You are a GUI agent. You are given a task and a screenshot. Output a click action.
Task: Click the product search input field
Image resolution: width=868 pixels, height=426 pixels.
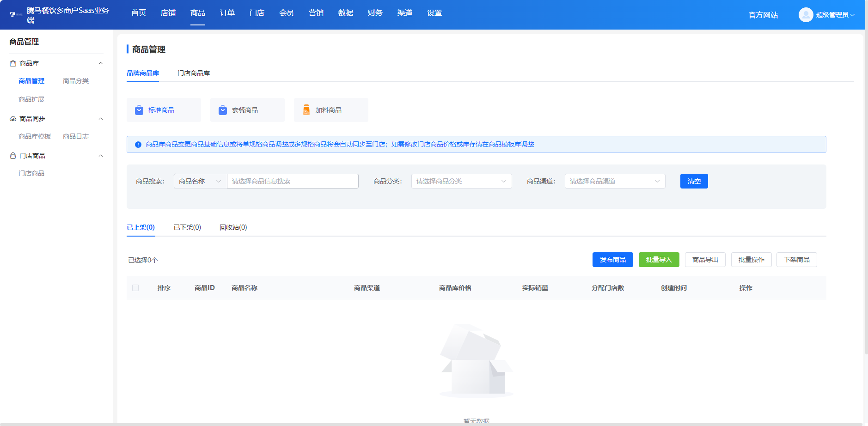click(292, 181)
